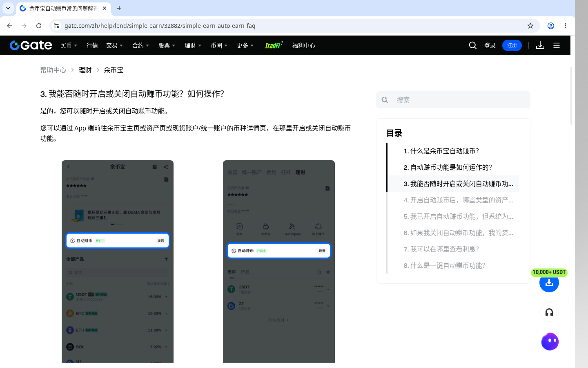The height and width of the screenshot is (368, 588).
Task: Click the address bar URL
Action: click(x=160, y=26)
